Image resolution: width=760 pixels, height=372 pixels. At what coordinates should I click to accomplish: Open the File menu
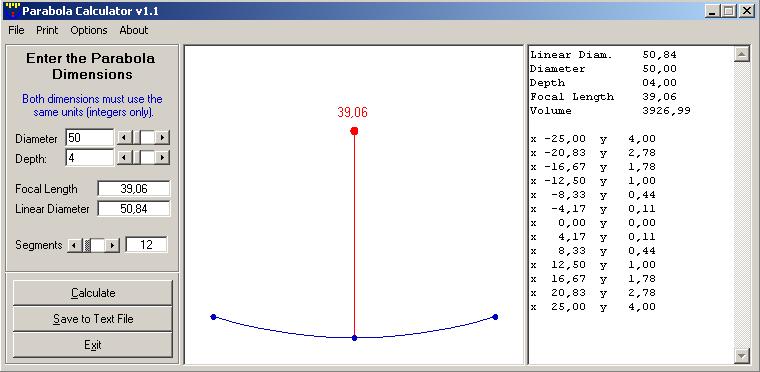click(16, 30)
